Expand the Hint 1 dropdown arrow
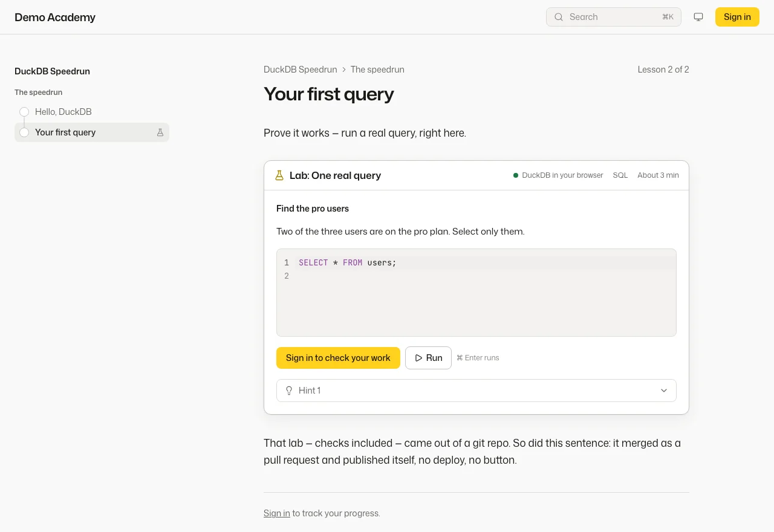 click(664, 391)
